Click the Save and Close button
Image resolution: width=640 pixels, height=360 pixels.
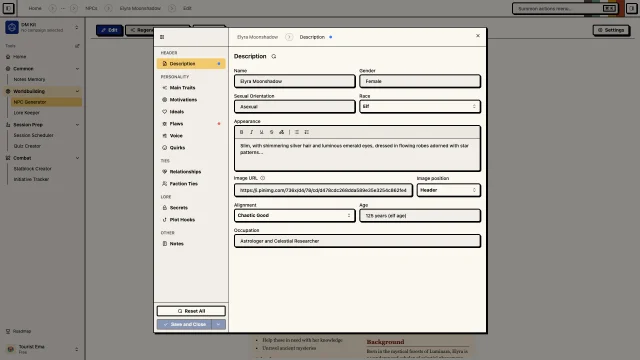[184, 324]
